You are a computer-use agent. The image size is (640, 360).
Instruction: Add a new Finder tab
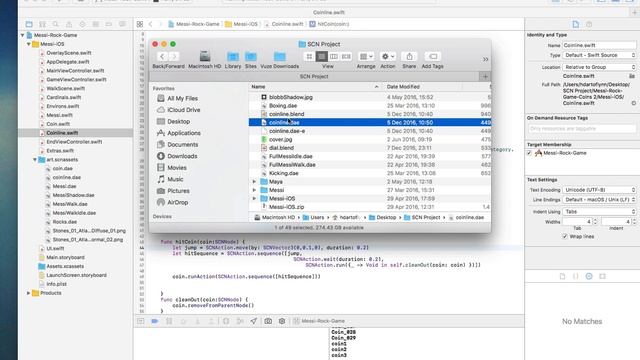pyautogui.click(x=485, y=76)
